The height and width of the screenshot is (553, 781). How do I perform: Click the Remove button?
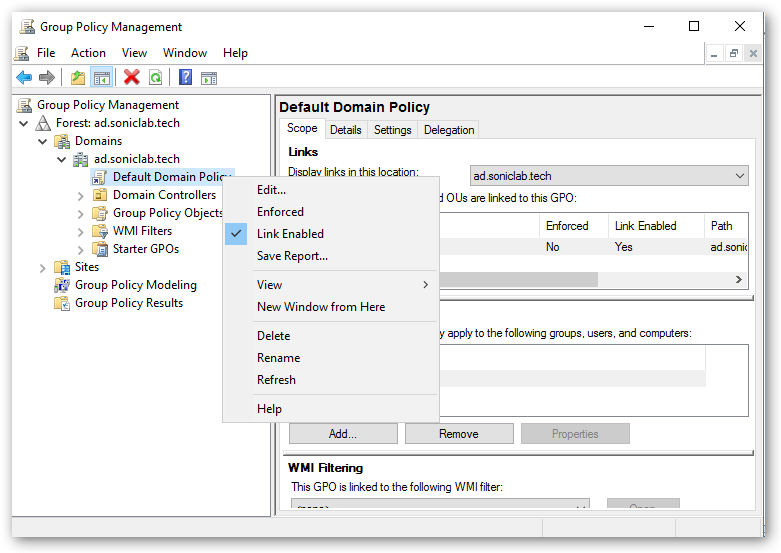click(458, 434)
